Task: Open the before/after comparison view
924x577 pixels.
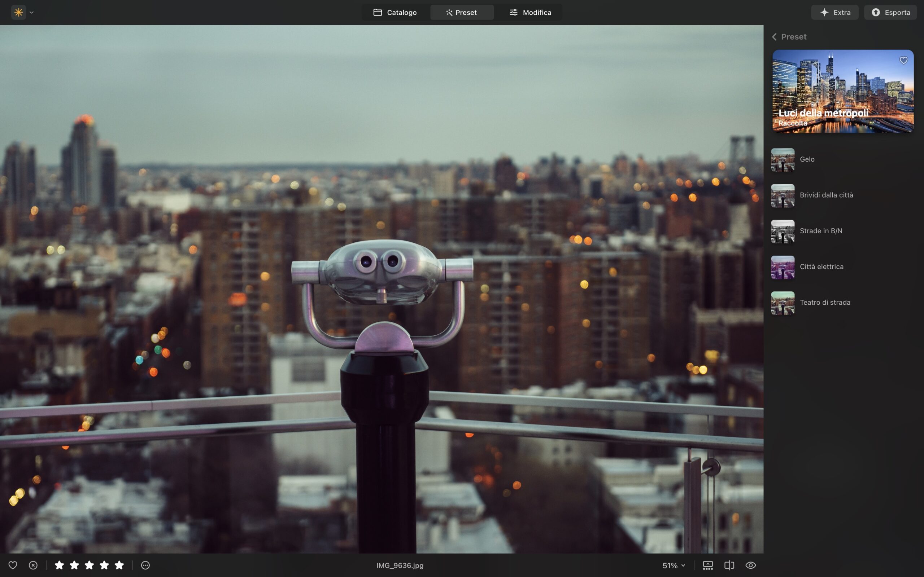Action: 730,565
